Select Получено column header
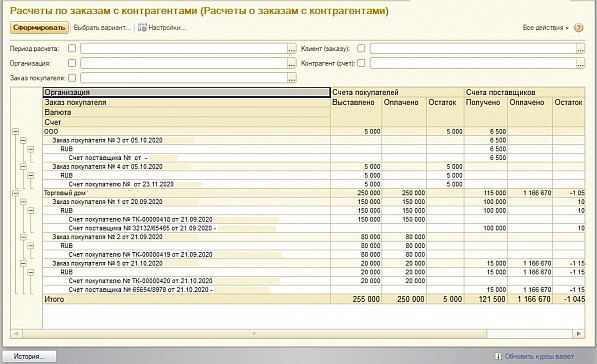Screen dimensions: 597x364 pos(485,112)
